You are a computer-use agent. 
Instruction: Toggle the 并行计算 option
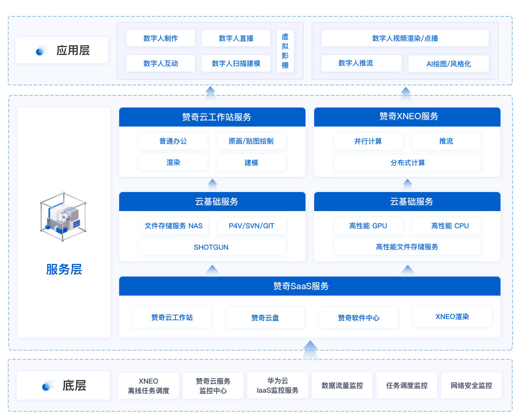click(368, 141)
